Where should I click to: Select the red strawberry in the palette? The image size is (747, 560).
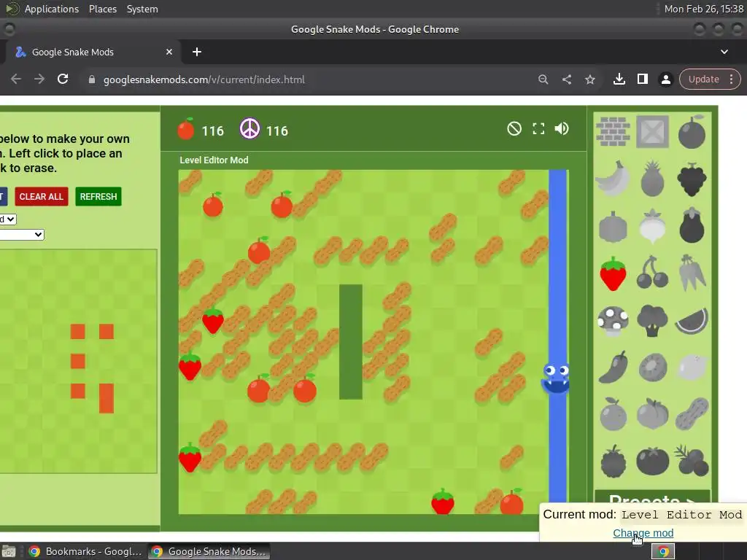tap(613, 273)
